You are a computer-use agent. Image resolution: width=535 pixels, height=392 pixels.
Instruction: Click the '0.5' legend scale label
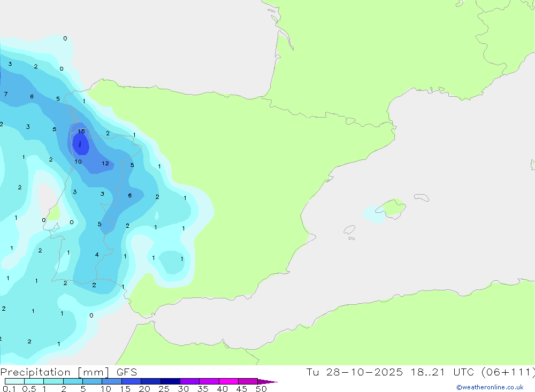29,389
